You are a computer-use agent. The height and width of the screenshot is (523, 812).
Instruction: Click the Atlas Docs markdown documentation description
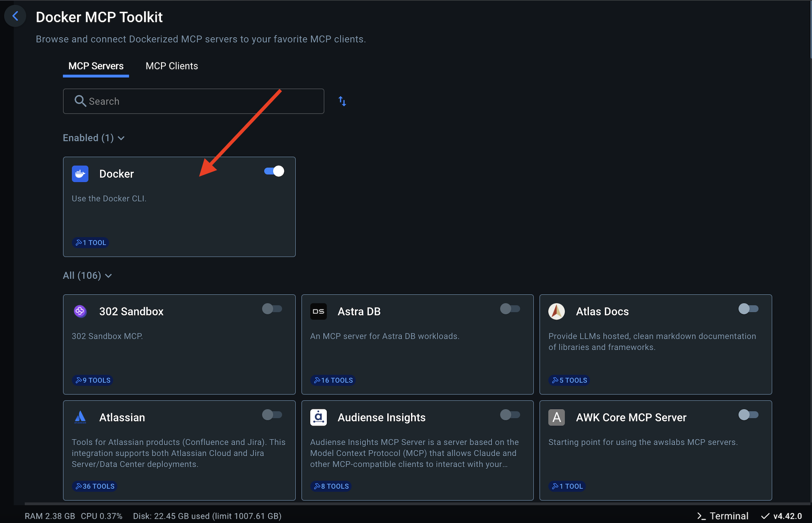coord(652,342)
